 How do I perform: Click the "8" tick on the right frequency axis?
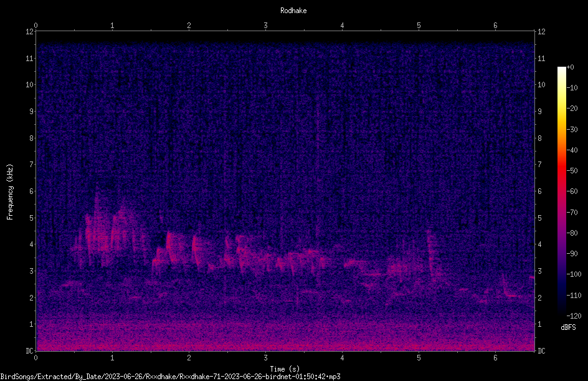click(539, 138)
